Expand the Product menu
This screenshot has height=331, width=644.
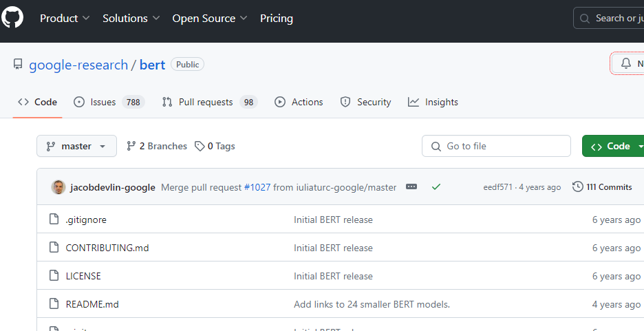[65, 19]
